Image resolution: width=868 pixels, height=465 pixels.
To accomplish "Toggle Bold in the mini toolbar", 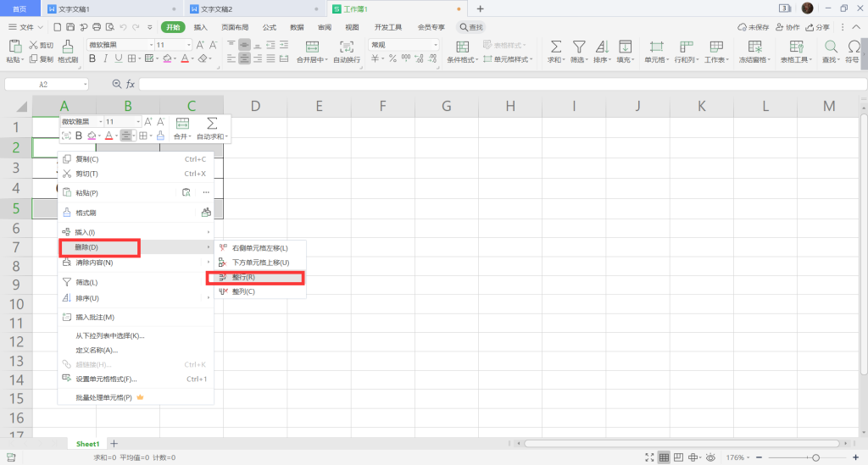I will pos(79,136).
